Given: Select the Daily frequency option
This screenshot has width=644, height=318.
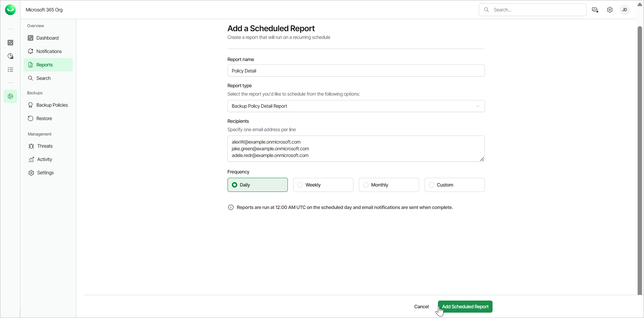Looking at the screenshot, I should pos(257,185).
